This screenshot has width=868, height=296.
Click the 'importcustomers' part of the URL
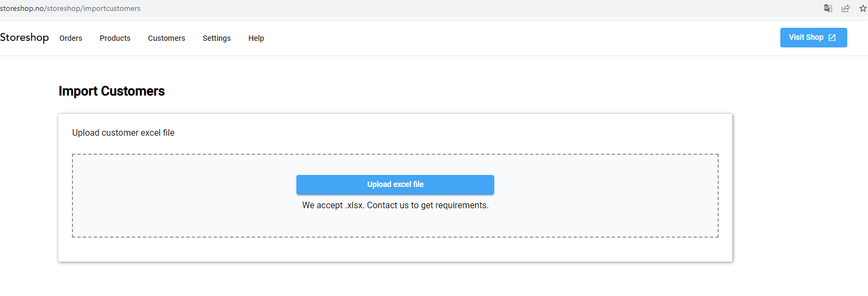tap(112, 8)
